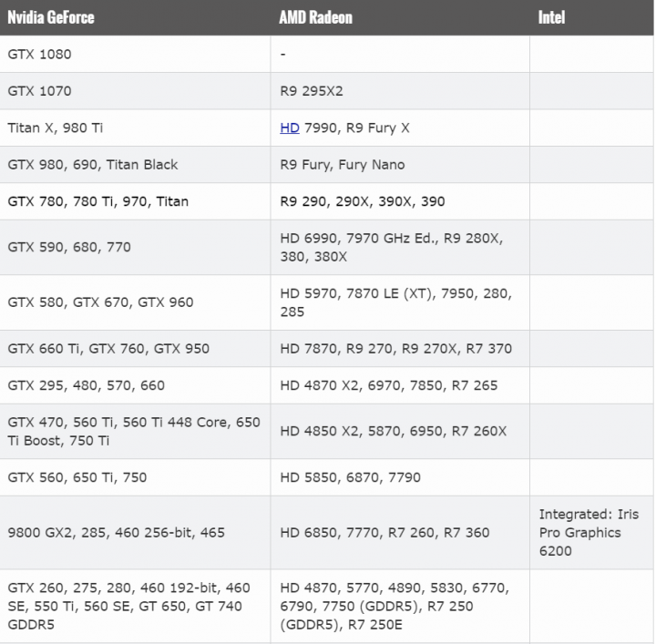The height and width of the screenshot is (644, 656).
Task: Select GTX 660 Ti, GTX 760, GTX 950 cell
Action: [x=135, y=348]
